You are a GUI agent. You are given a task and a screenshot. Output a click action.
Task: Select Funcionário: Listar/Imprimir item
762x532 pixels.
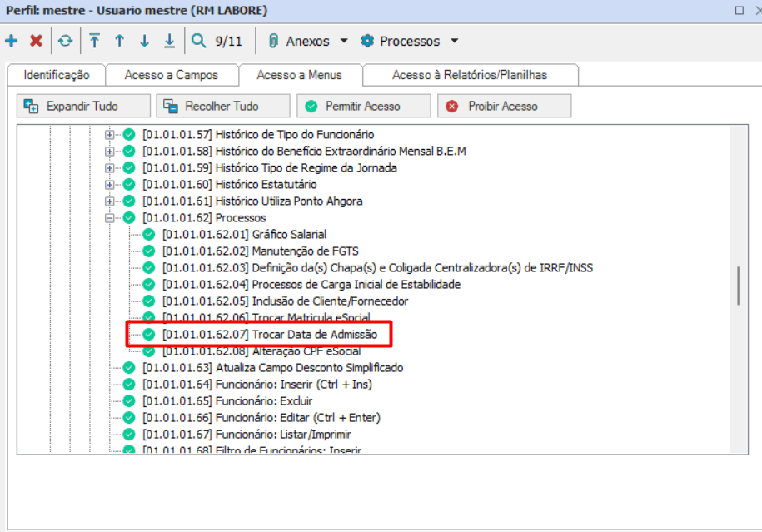[247, 435]
